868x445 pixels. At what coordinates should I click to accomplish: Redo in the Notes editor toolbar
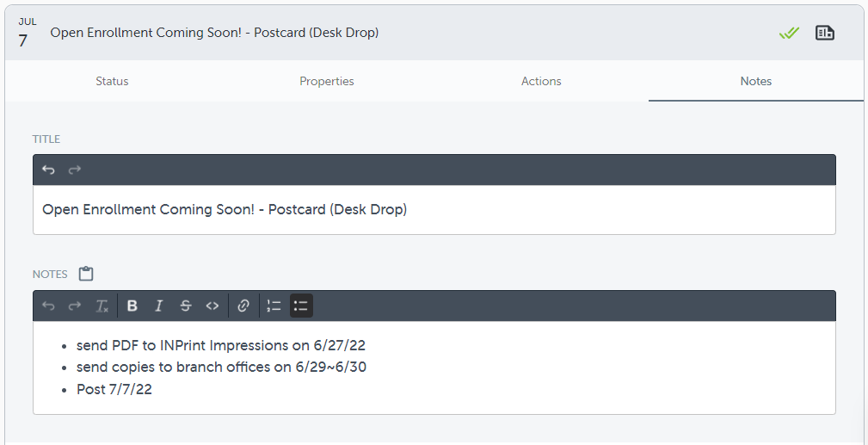[75, 306]
